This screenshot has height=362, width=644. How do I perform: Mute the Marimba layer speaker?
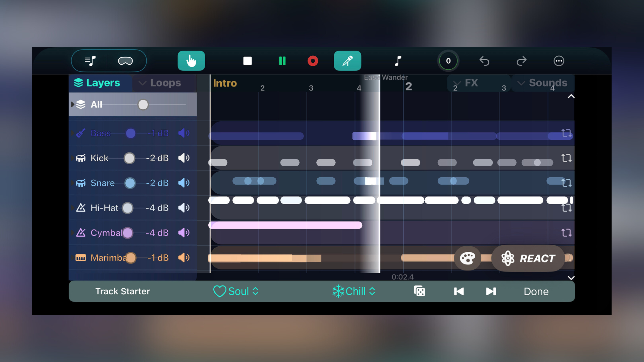(x=184, y=258)
